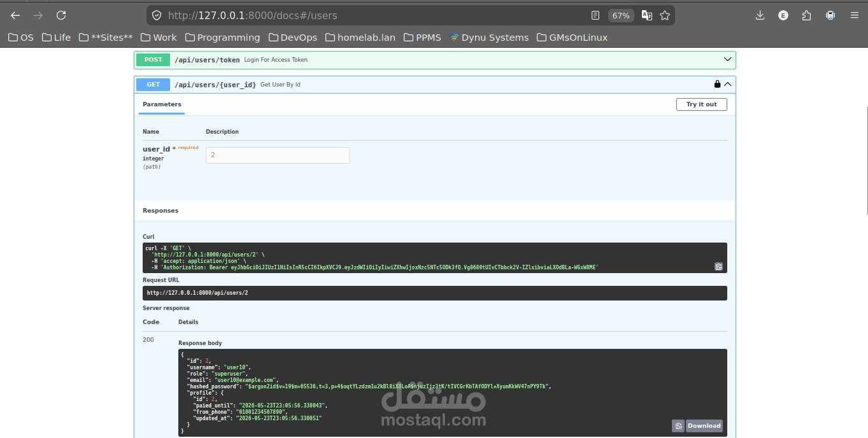Image resolution: width=868 pixels, height=438 pixels.
Task: Download the response body
Action: [704, 426]
